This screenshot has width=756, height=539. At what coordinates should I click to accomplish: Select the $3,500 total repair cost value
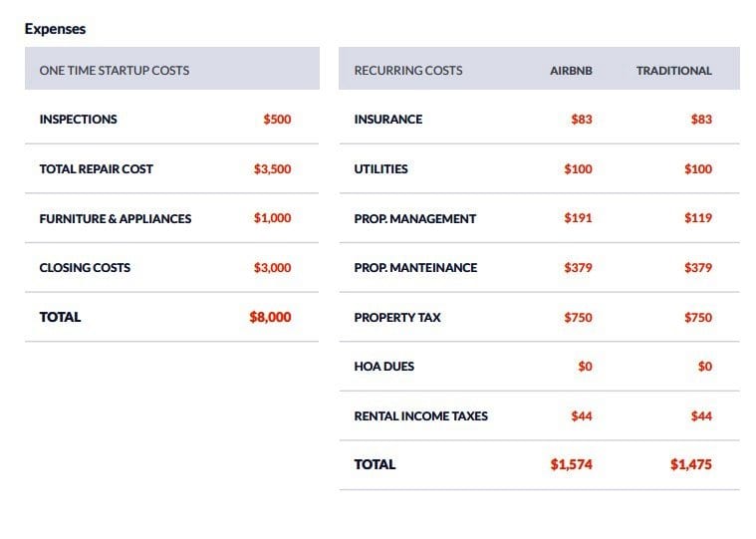click(272, 169)
